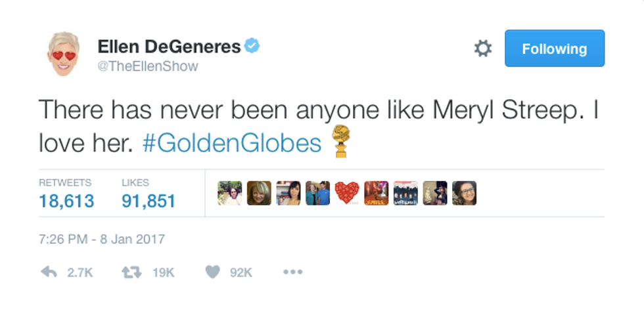Click the blonde woman liker avatar
644x311 pixels.
pos(259,193)
